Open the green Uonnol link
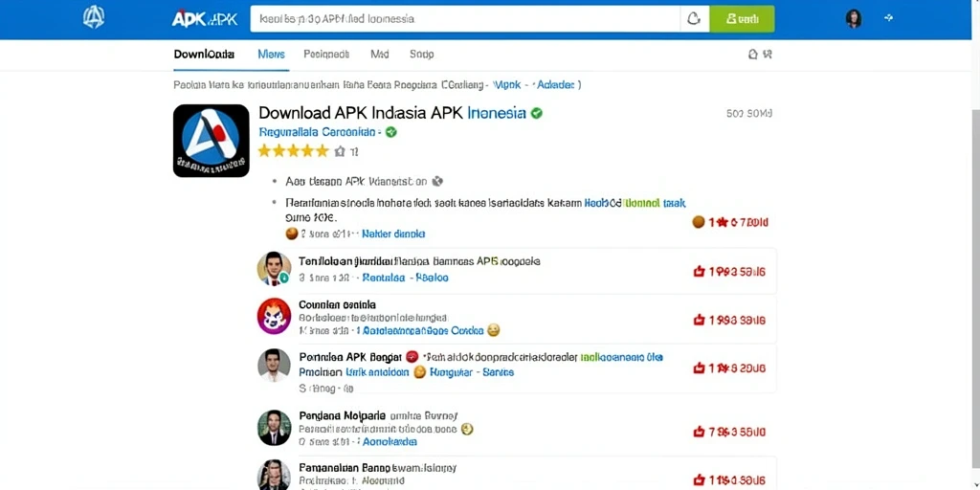The width and height of the screenshot is (980, 490). click(643, 203)
